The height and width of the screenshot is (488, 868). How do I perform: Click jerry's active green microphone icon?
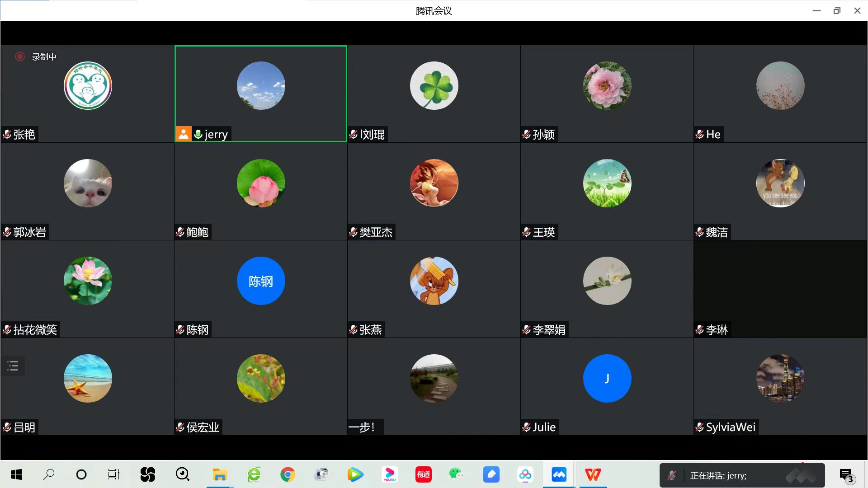tap(198, 134)
